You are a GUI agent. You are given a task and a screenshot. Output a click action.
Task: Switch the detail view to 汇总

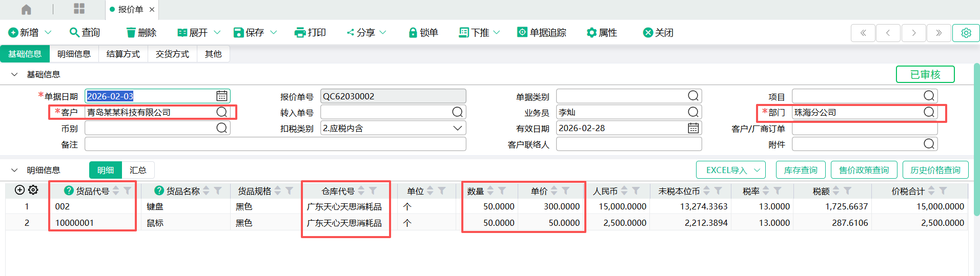(138, 170)
